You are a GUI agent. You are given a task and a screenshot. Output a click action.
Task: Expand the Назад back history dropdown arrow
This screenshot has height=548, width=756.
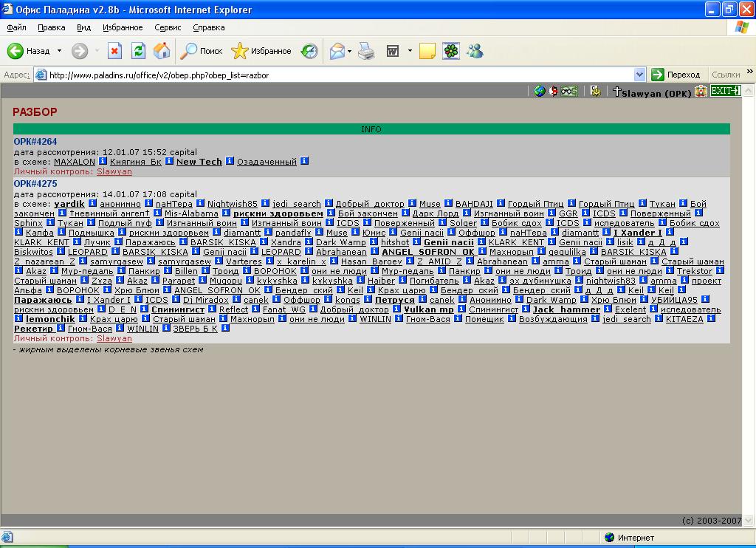pyautogui.click(x=59, y=51)
